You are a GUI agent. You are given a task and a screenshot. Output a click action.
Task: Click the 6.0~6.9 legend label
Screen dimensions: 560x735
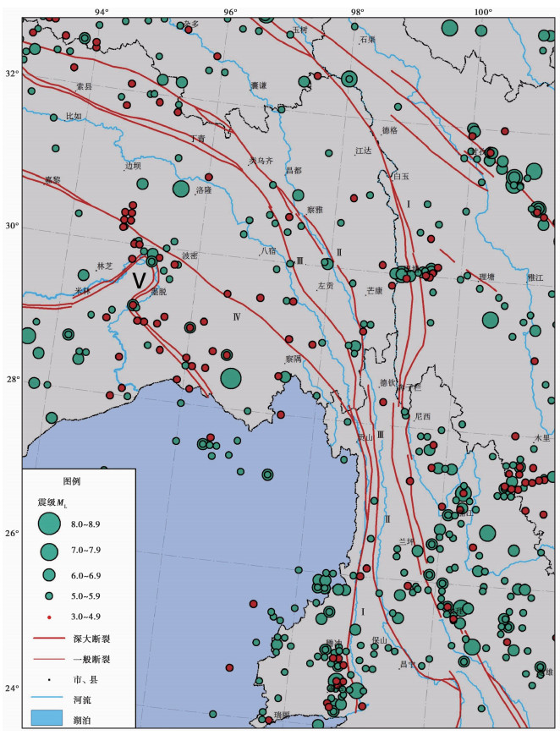85,576
